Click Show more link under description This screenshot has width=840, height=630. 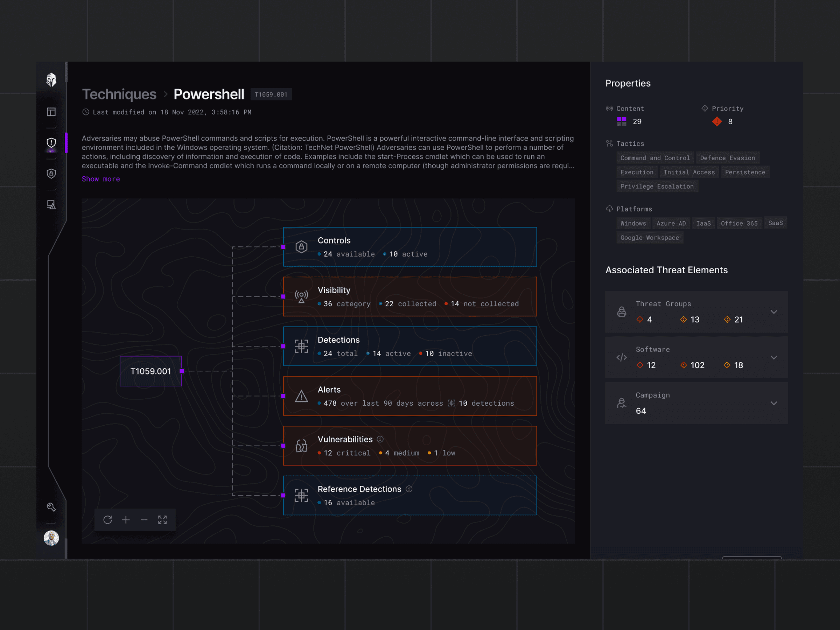[x=101, y=179]
